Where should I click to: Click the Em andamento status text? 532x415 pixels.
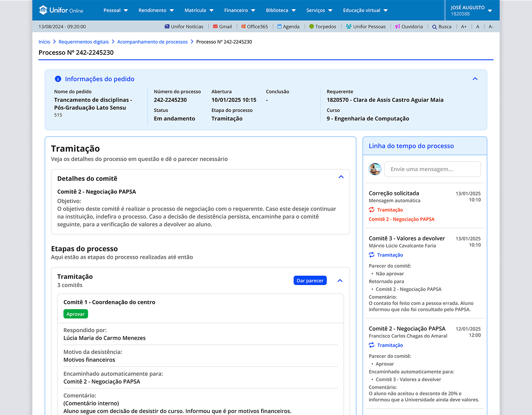(174, 118)
